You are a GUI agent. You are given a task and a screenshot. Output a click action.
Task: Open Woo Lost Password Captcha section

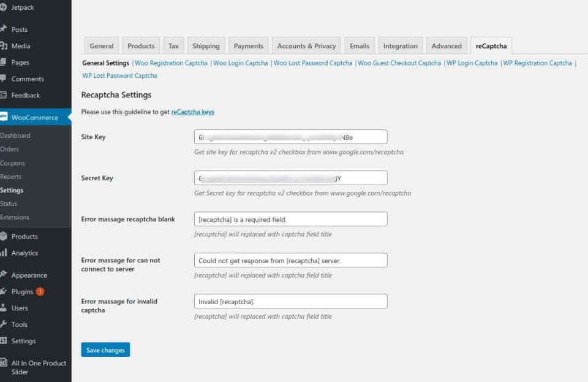(x=313, y=63)
